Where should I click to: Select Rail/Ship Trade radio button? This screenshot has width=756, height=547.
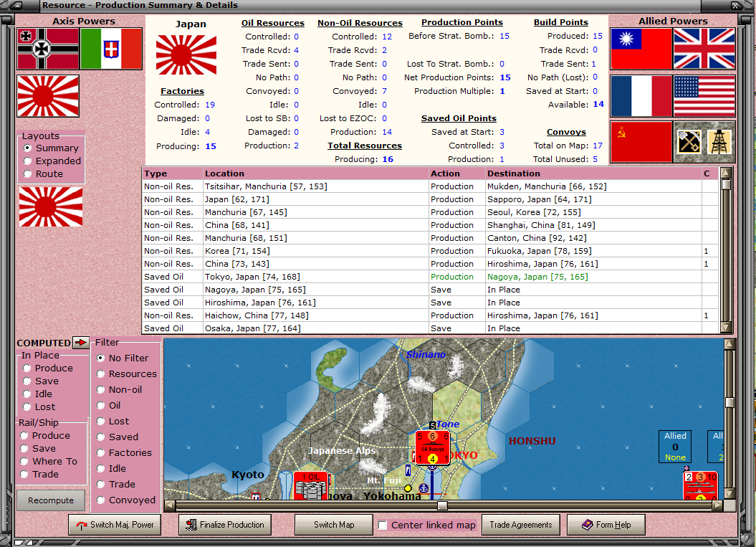coord(24,474)
